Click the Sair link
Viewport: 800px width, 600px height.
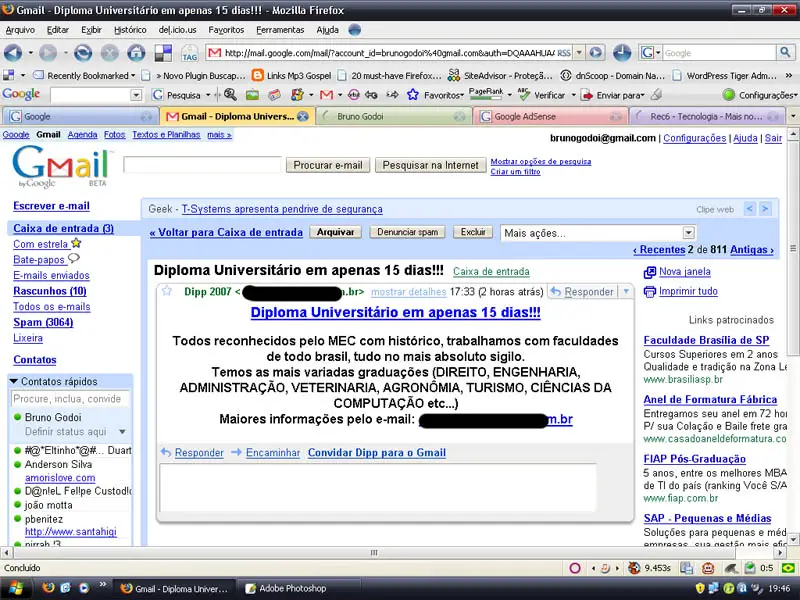[x=773, y=138]
